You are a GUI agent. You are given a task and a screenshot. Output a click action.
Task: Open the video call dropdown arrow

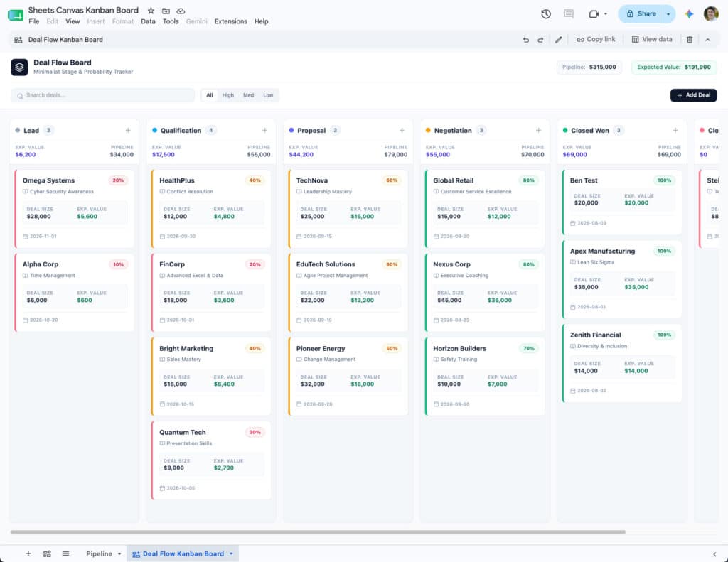pos(606,14)
